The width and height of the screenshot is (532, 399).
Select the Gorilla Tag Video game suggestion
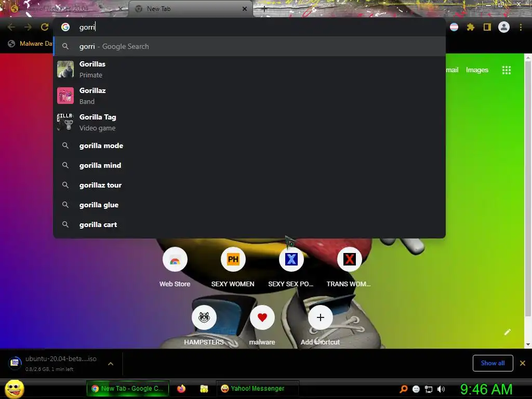(x=249, y=123)
